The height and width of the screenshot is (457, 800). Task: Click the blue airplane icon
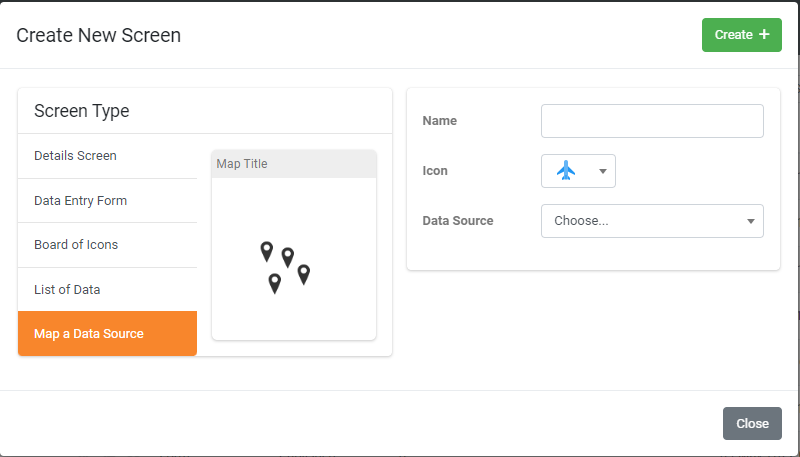(566, 170)
